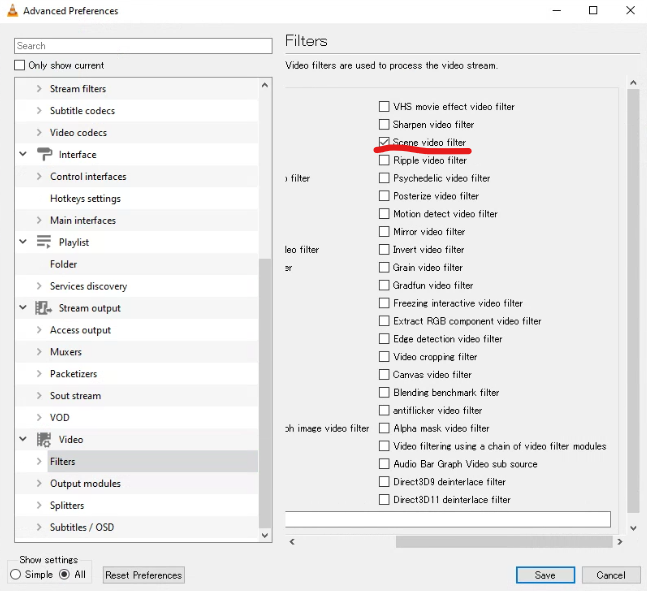Select the Folder playlist item
Viewport: 647px width, 591px height.
(x=64, y=264)
